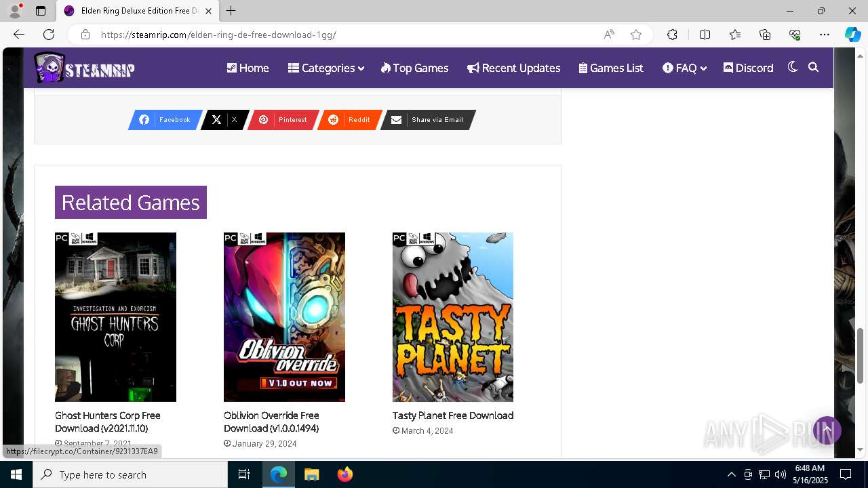Open Edge from taskbar
Viewport: 868px width, 488px height.
[279, 474]
